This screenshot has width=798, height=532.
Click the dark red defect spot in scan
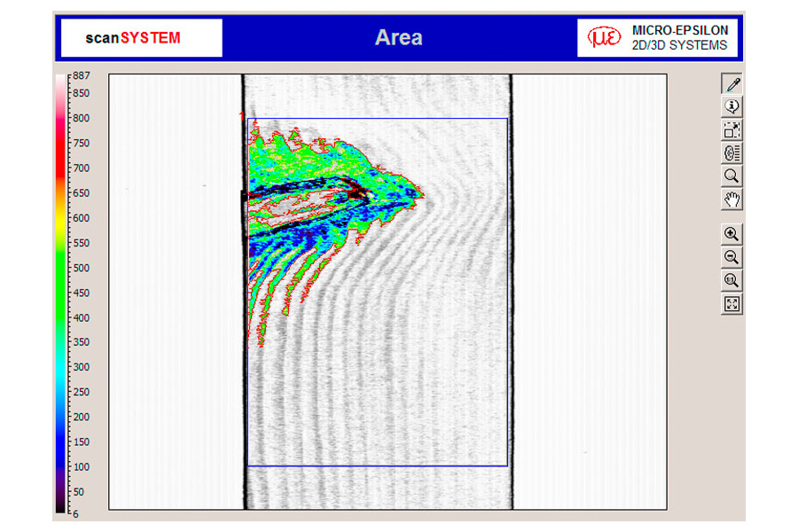pyautogui.click(x=356, y=191)
